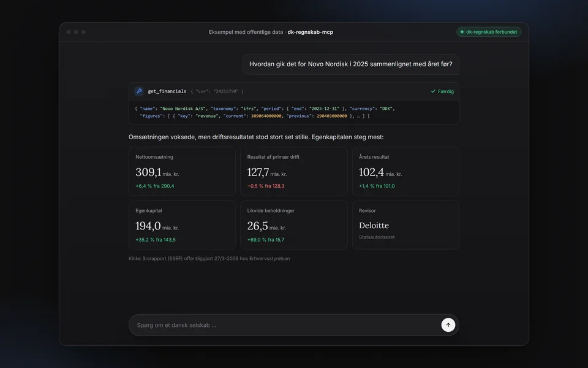This screenshot has width=588, height=368.
Task: Click the "Novo Nordisk A/S" name in JSON
Action: pos(183,109)
